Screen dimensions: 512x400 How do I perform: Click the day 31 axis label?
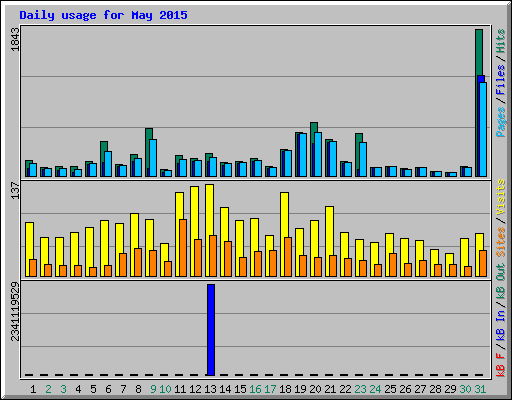click(x=480, y=389)
